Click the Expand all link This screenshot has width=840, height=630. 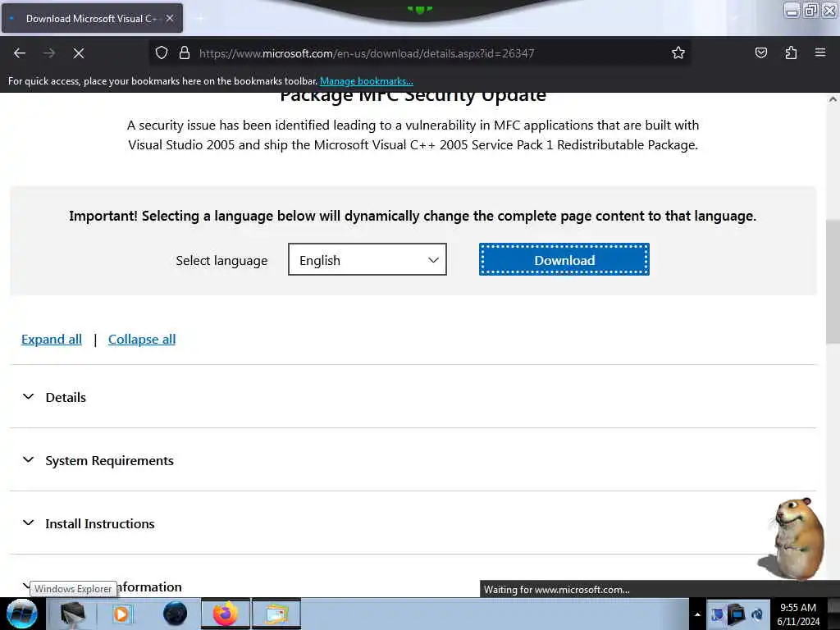point(52,339)
